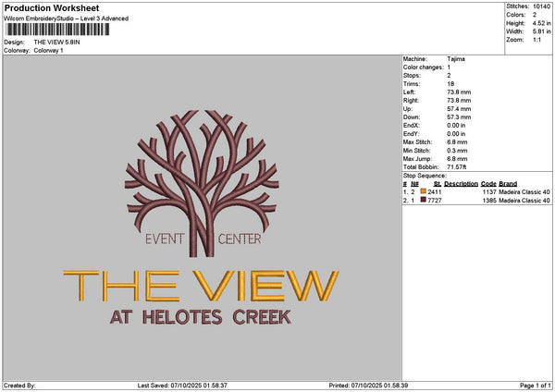The width and height of the screenshot is (555, 392).
Task: Click the colorway value 'Colorway 1'
Action: point(48,51)
